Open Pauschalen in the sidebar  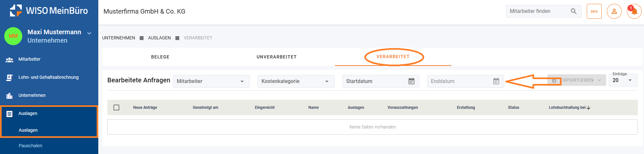(30, 146)
